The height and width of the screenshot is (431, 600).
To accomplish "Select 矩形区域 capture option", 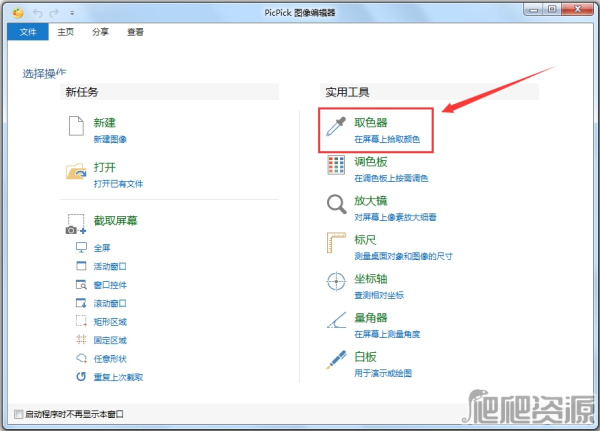I will pos(110,322).
